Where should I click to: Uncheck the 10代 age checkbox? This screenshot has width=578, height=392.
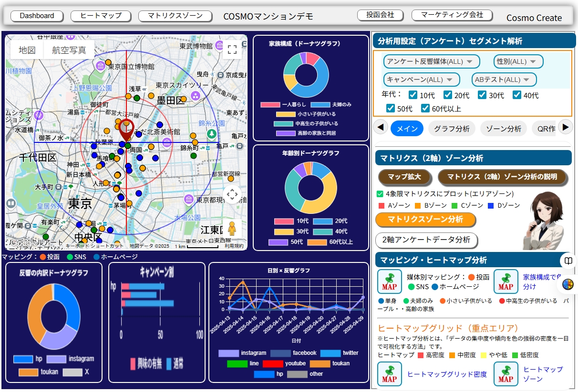coord(413,95)
